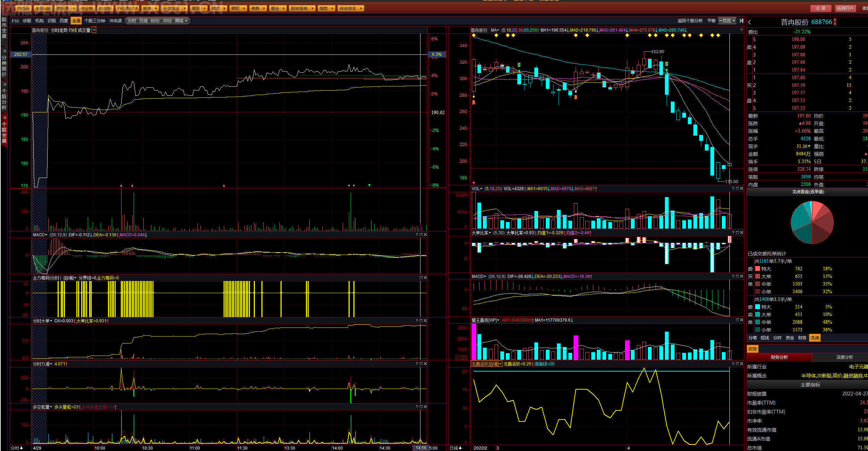Image resolution: width=868 pixels, height=451 pixels.
Task: Maximize the intraday MACD panel
Action: tap(421, 235)
